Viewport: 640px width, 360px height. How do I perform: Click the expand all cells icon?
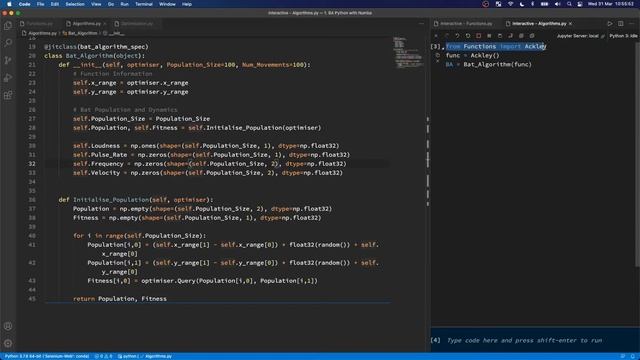pos(521,36)
